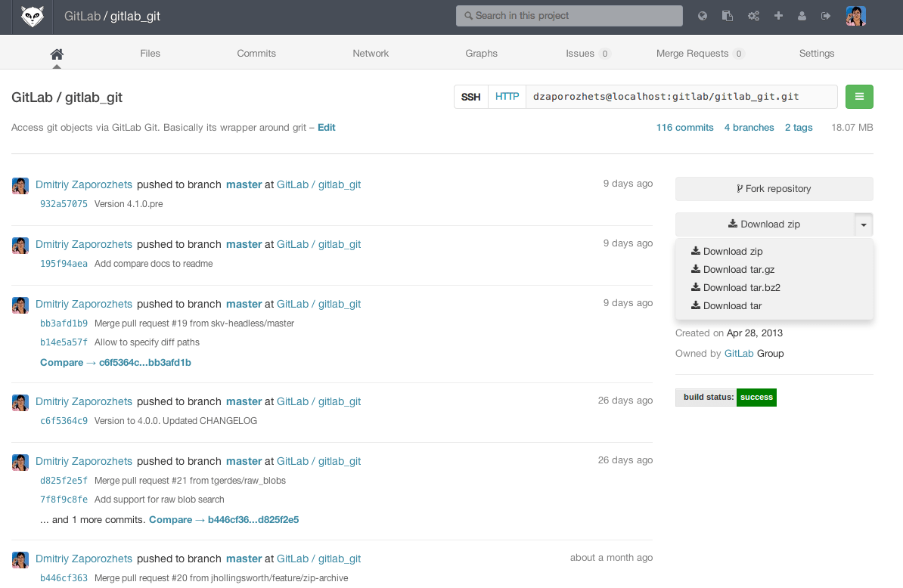Go to the Merge Requests tab
Image resolution: width=903 pixels, height=588 pixels.
[x=692, y=54]
